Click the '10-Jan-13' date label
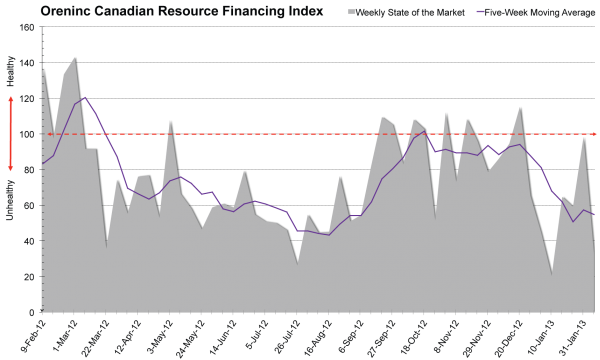 [x=542, y=337]
